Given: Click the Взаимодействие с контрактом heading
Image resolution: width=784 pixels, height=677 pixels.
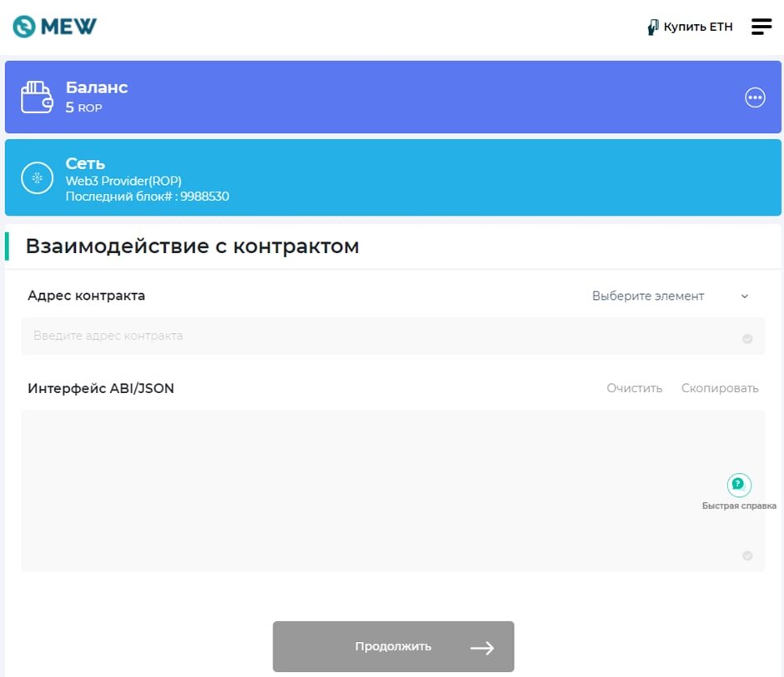Looking at the screenshot, I should tap(192, 246).
